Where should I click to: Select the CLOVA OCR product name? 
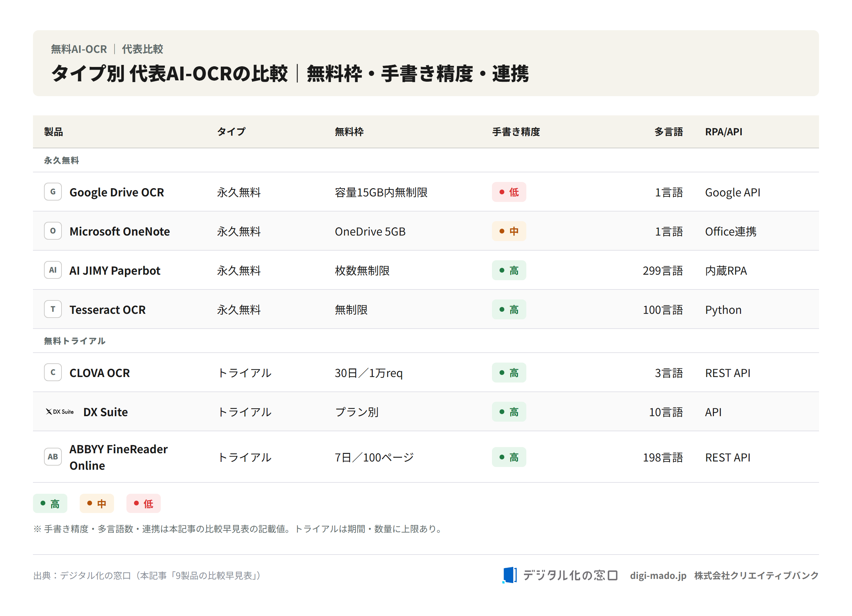click(x=100, y=373)
